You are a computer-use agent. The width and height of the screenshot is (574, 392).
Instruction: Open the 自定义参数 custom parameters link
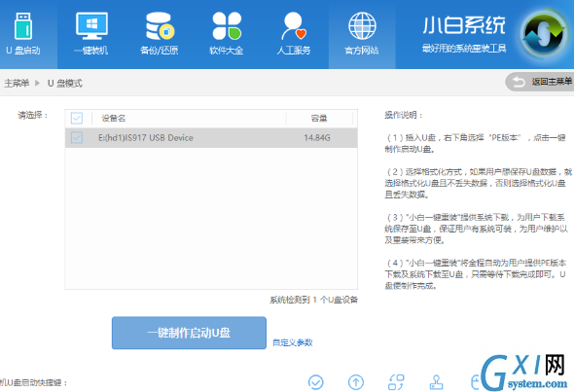point(293,342)
